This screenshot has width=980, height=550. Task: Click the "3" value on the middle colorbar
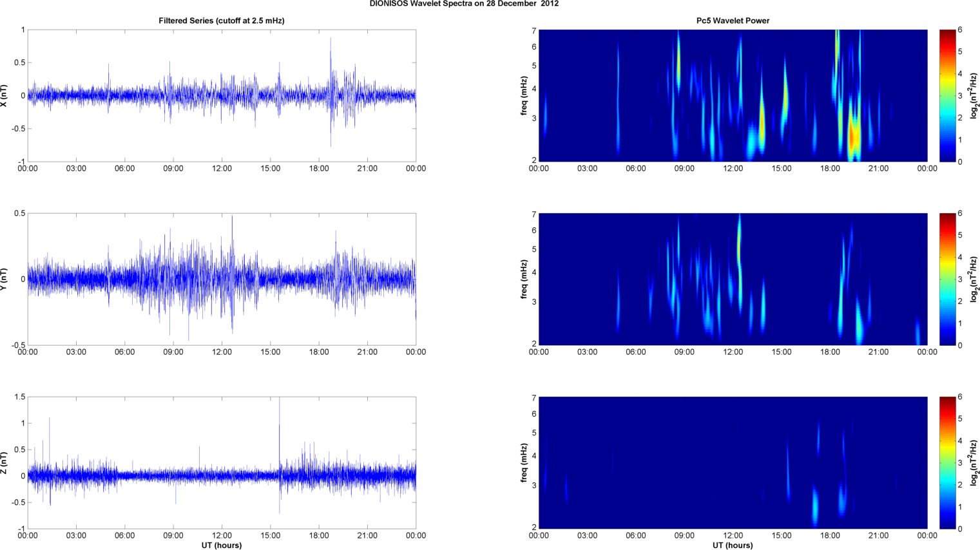click(x=960, y=280)
